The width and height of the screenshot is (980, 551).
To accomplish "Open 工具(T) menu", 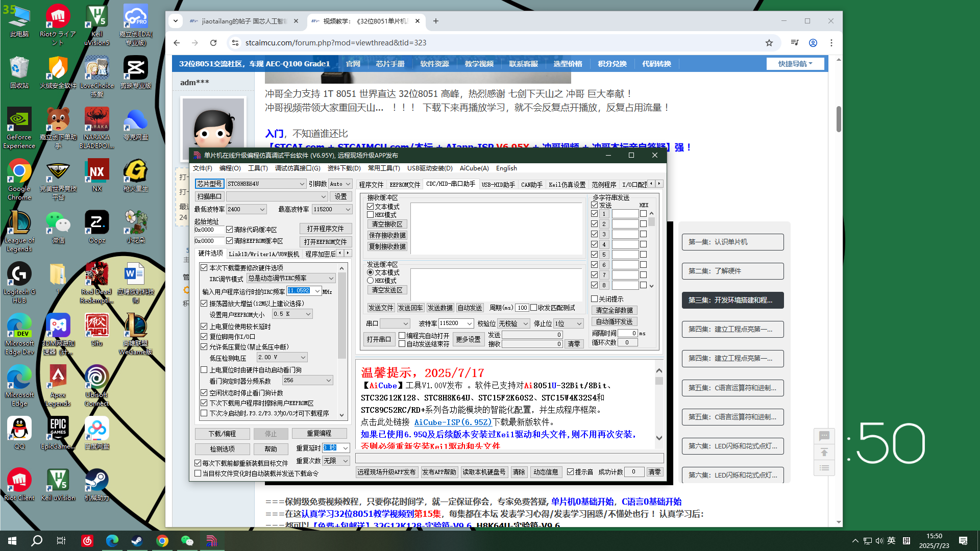I will click(257, 168).
